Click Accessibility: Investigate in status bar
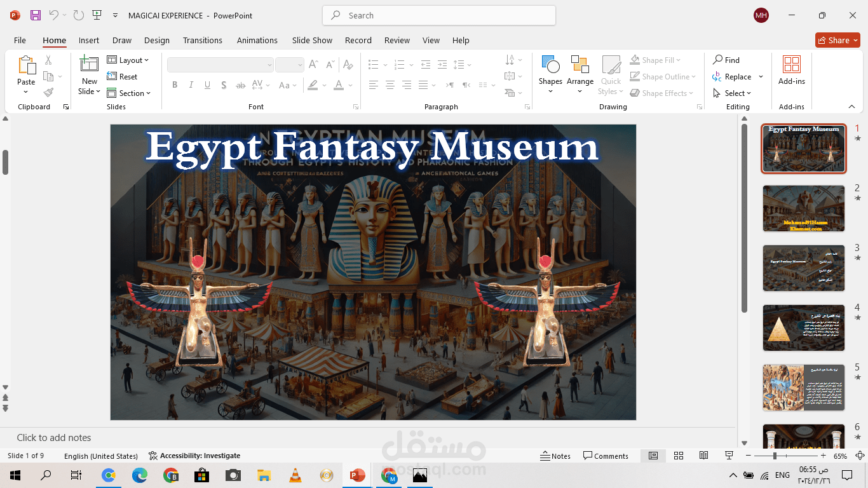The height and width of the screenshot is (488, 868). pyautogui.click(x=194, y=456)
